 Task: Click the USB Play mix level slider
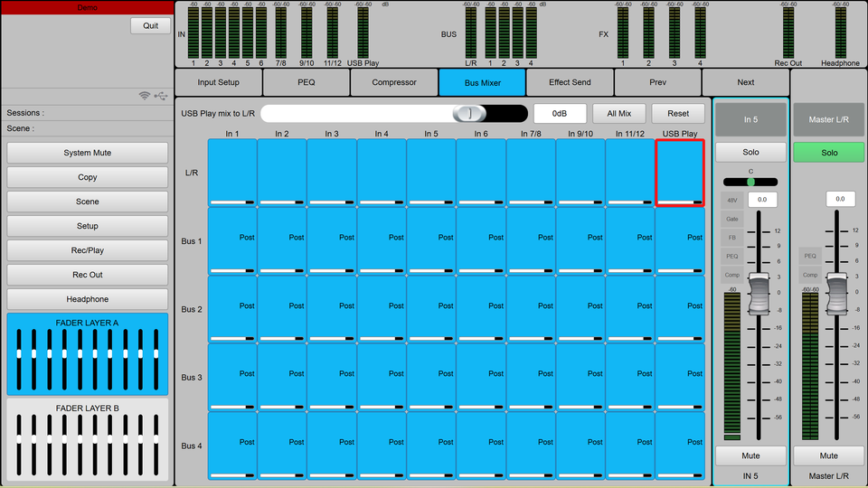click(393, 113)
